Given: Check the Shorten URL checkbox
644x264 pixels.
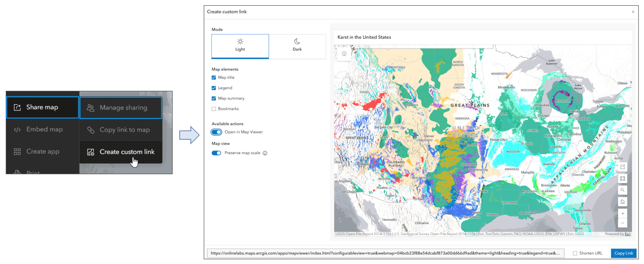Looking at the screenshot, I should point(575,253).
